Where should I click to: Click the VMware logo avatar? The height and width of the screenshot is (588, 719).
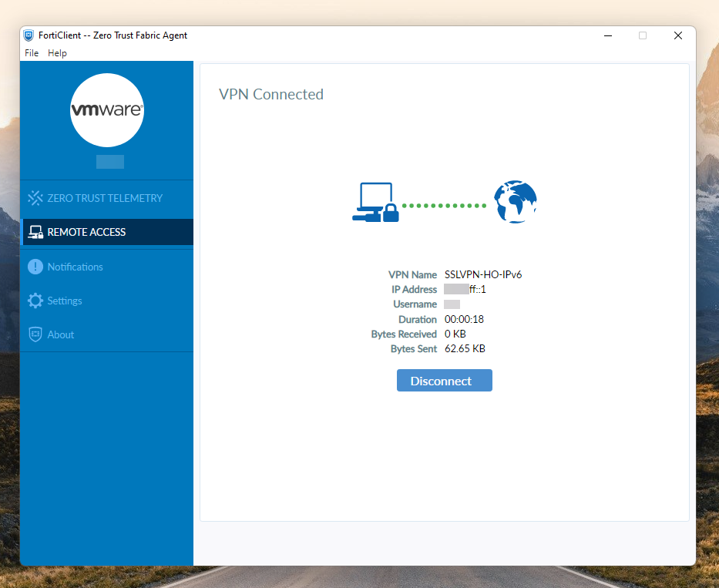(x=107, y=110)
